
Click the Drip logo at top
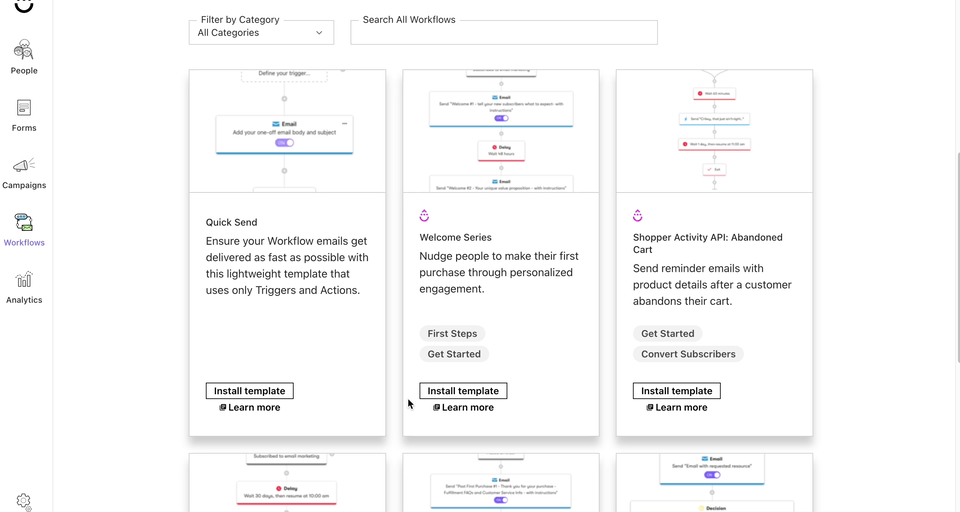tap(24, 6)
